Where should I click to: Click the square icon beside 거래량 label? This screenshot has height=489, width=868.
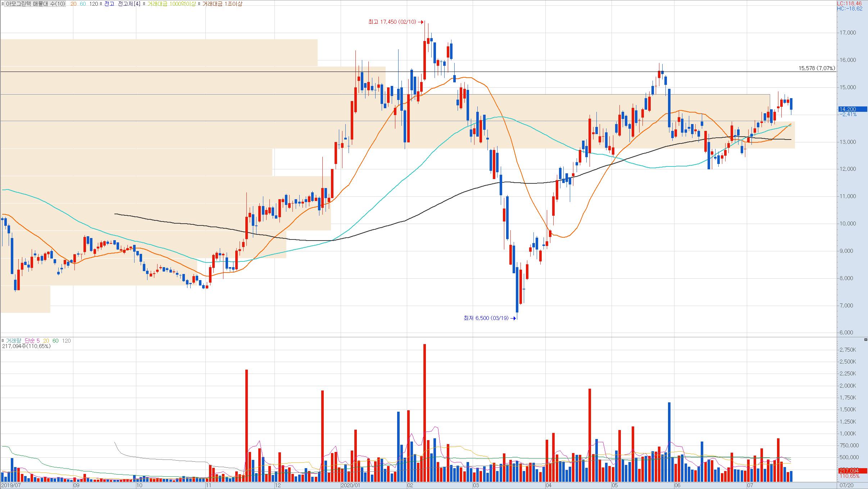(x=3, y=341)
